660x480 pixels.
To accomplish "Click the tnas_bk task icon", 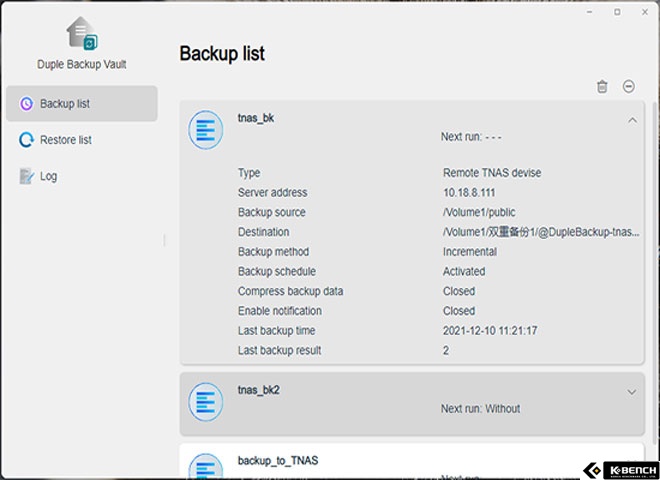I will (206, 130).
